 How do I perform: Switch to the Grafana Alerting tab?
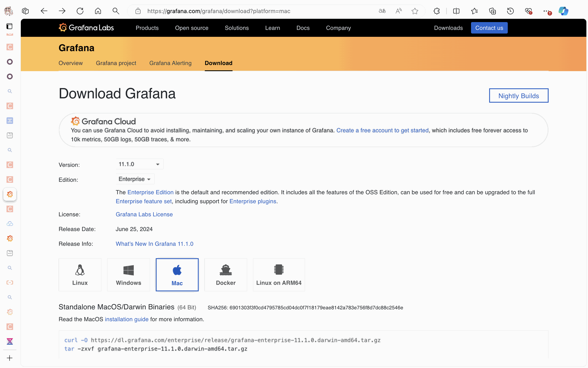(171, 63)
